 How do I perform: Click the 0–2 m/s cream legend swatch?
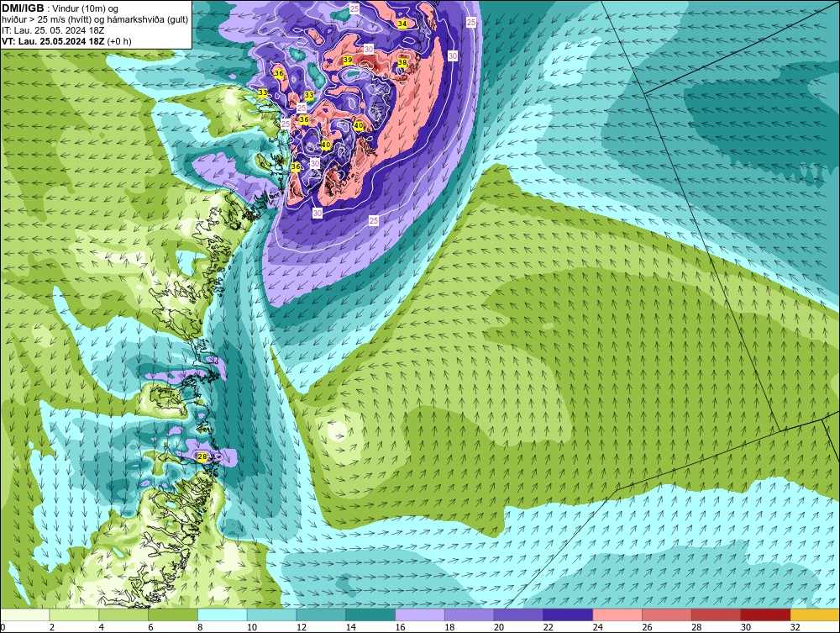coord(24,615)
